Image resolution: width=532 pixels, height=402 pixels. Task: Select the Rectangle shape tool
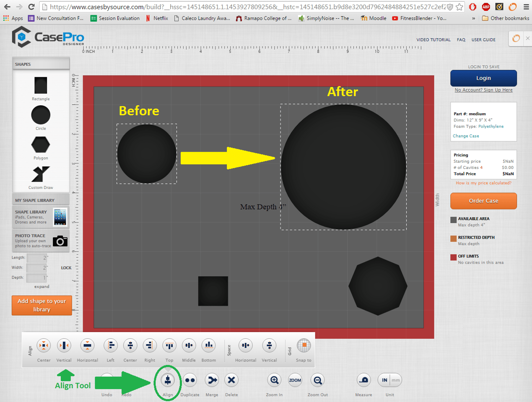40,86
